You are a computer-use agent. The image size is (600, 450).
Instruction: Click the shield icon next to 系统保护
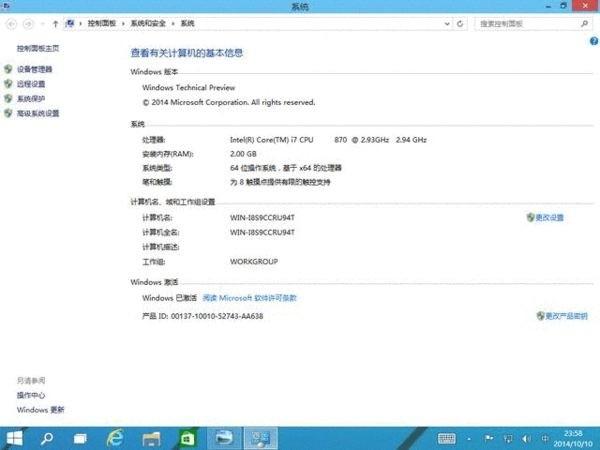(x=8, y=98)
